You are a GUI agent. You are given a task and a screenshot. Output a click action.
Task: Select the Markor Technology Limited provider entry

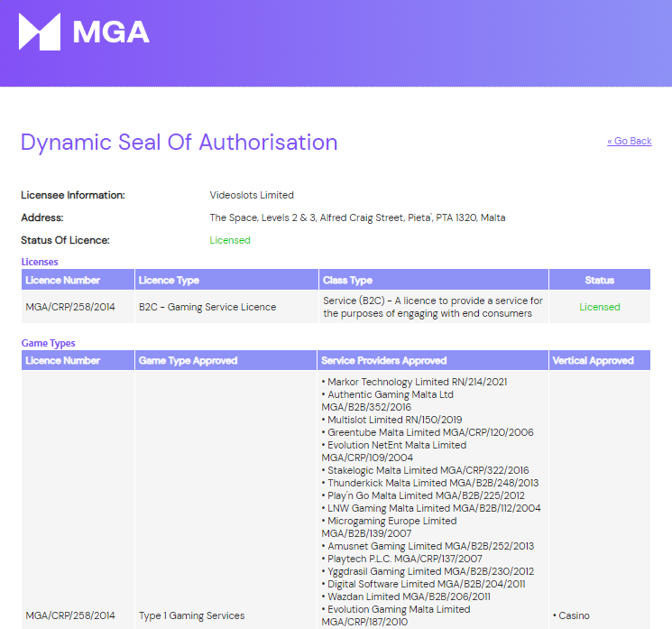coord(414,382)
